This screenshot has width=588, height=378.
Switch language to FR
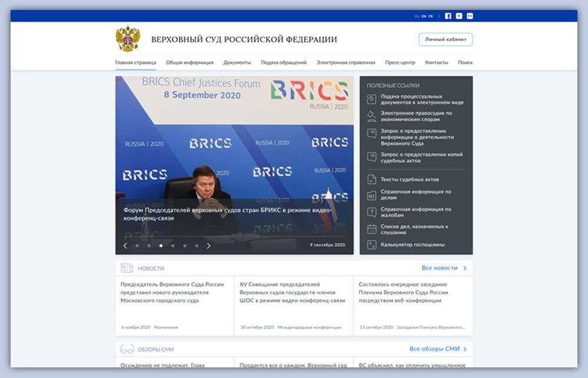click(x=430, y=16)
